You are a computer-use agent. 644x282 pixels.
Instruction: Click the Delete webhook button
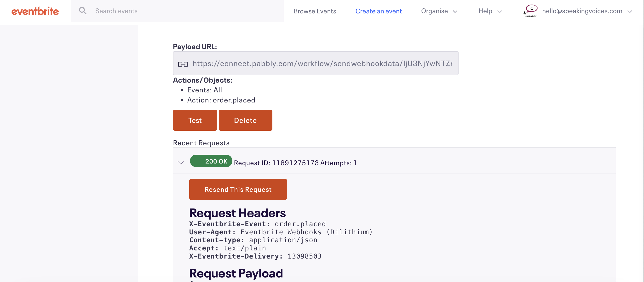pyautogui.click(x=246, y=120)
